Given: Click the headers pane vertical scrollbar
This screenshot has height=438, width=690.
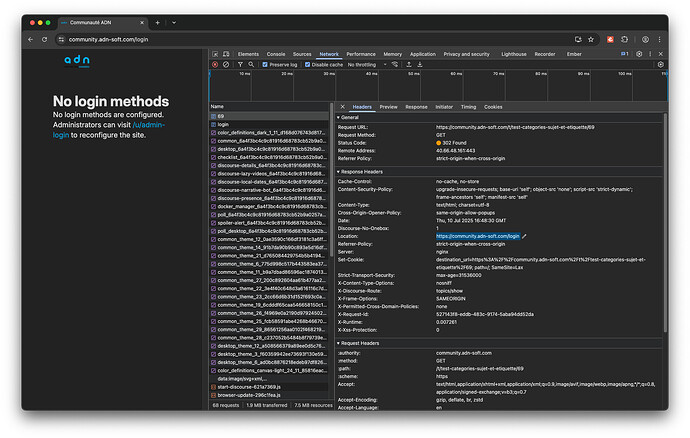Looking at the screenshot, I should tap(665, 222).
